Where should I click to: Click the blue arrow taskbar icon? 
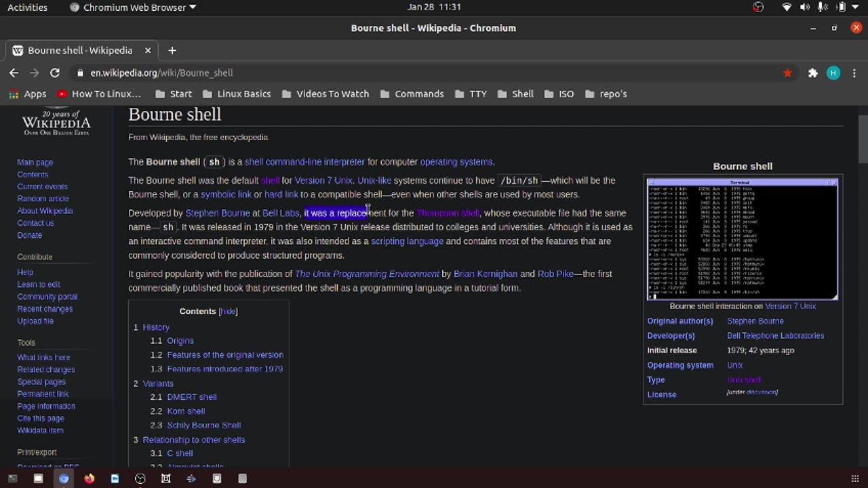[191, 479]
